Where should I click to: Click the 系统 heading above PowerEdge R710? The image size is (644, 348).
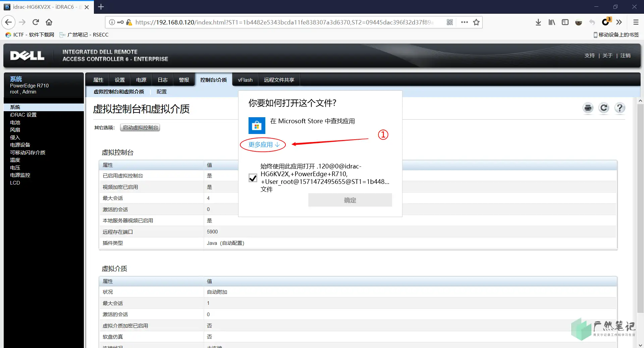(16, 79)
